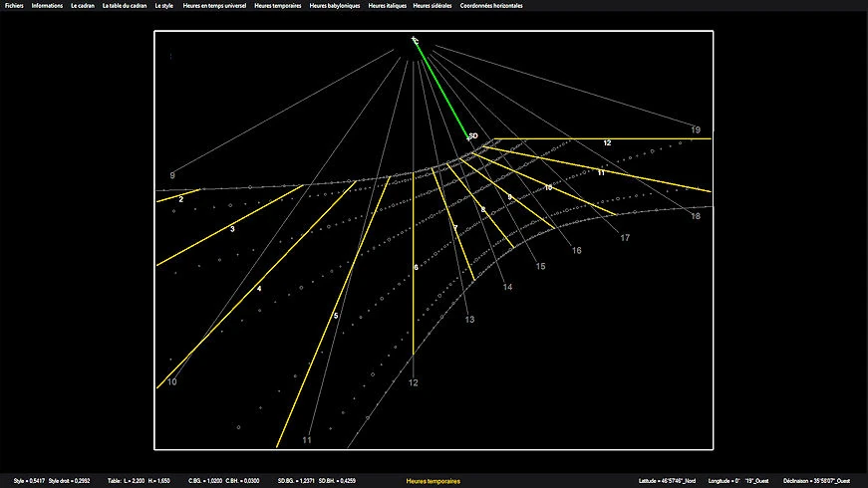Click the yellow hour 12 label at the right

606,143
